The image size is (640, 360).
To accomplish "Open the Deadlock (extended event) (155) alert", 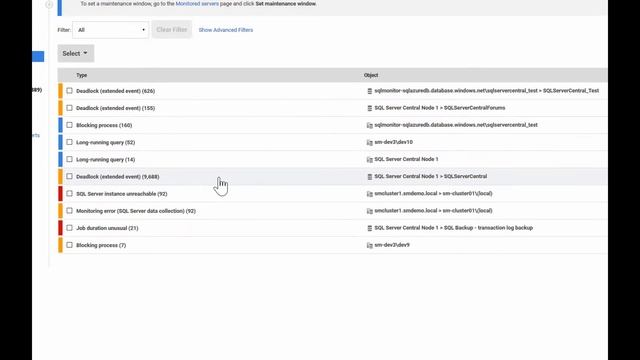I will (x=116, y=108).
